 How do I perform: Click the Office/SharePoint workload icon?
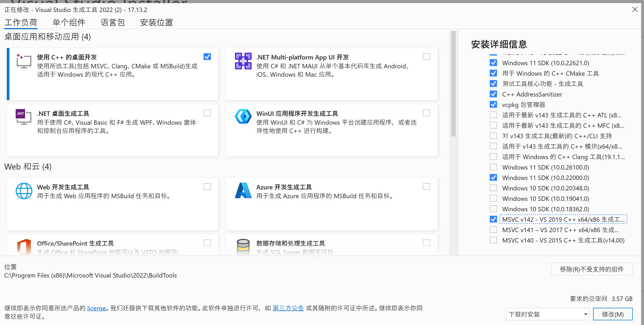tap(24, 246)
